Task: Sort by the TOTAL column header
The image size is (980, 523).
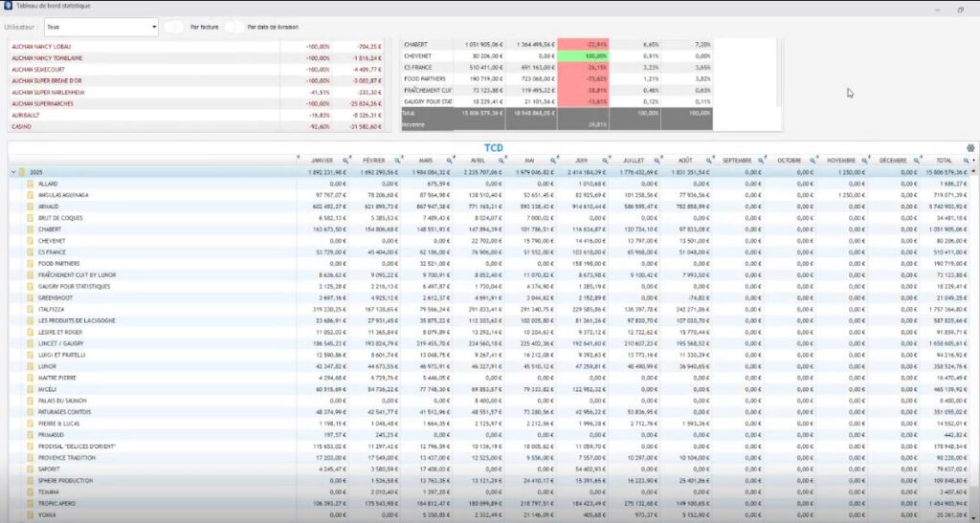Action: 944,161
